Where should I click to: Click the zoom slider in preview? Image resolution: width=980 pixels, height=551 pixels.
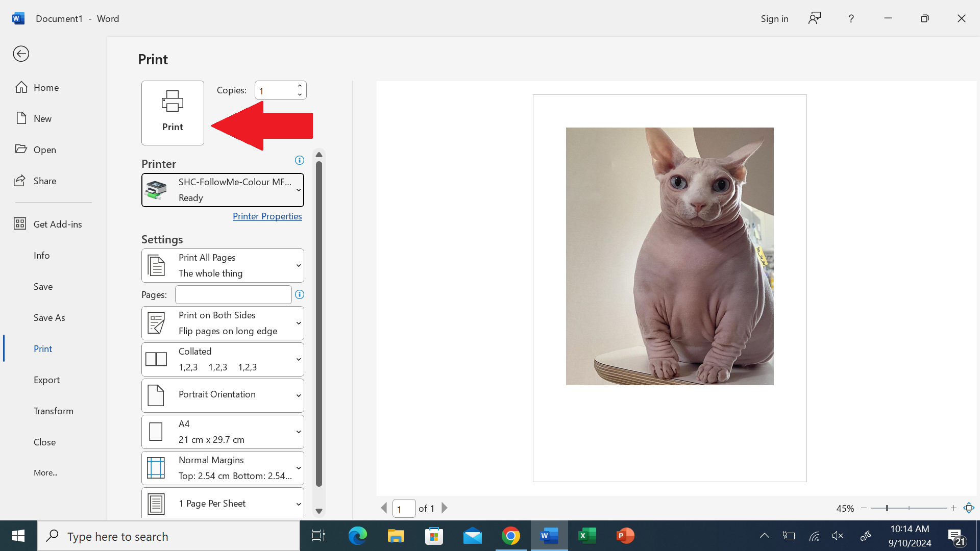(x=887, y=508)
